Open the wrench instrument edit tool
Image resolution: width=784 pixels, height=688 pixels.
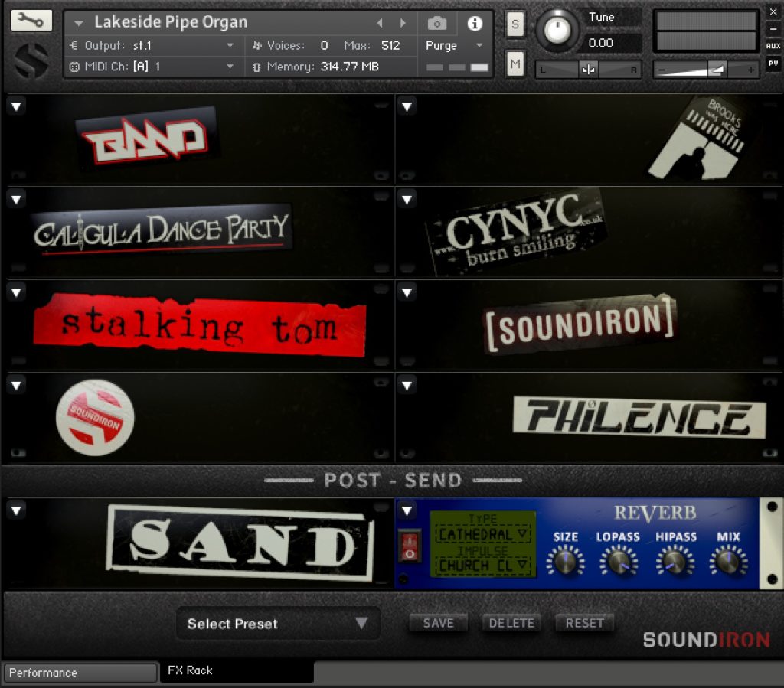31,21
